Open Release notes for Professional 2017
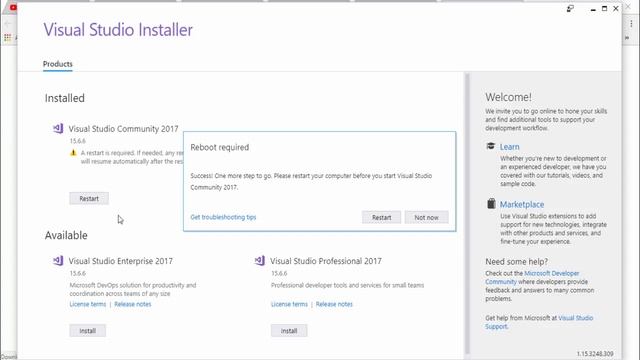This screenshot has width=640, height=360. (334, 304)
